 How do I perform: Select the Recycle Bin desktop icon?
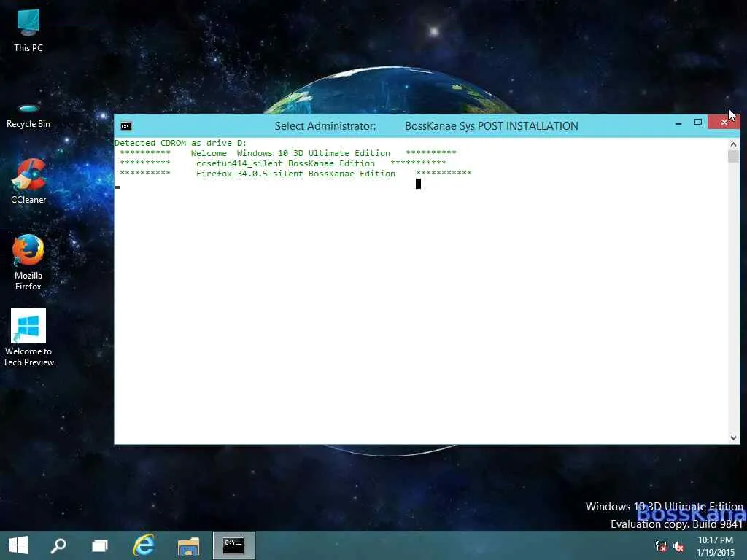point(28,116)
